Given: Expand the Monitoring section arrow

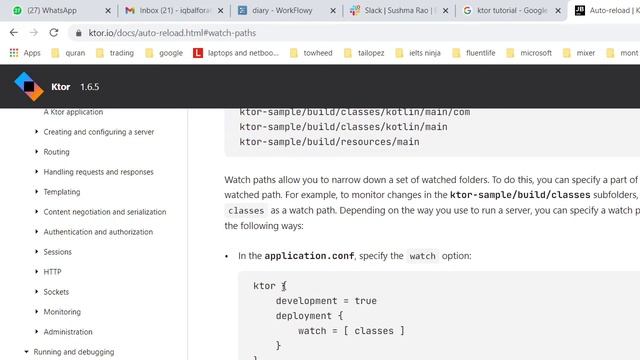Looking at the screenshot, I should (x=36, y=312).
